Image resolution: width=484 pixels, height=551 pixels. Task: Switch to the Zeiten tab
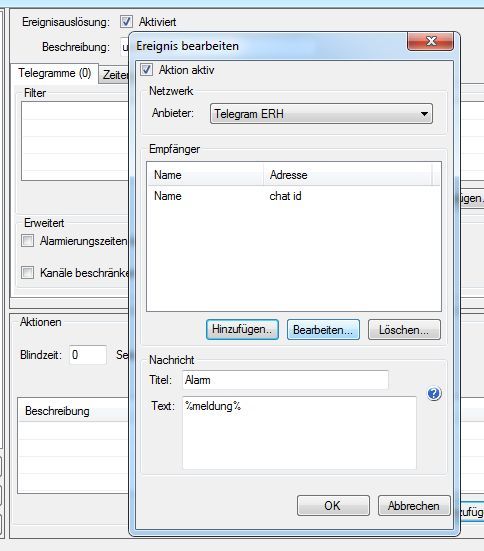point(115,75)
